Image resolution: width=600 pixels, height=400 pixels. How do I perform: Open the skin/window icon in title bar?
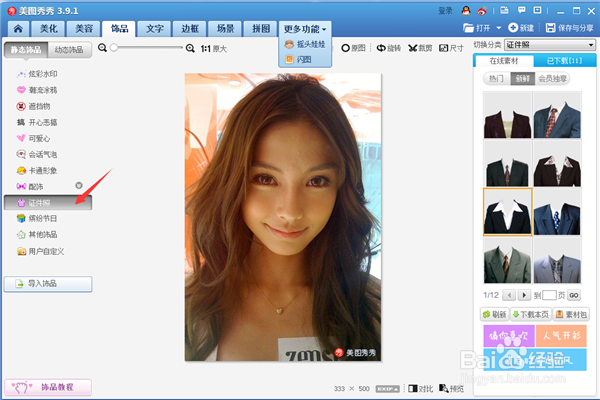point(504,10)
